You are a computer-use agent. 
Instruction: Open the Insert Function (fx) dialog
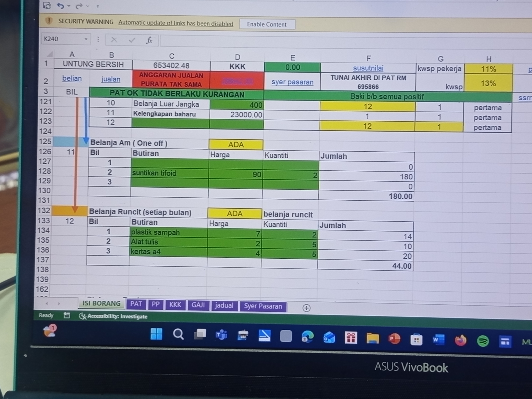tap(149, 40)
